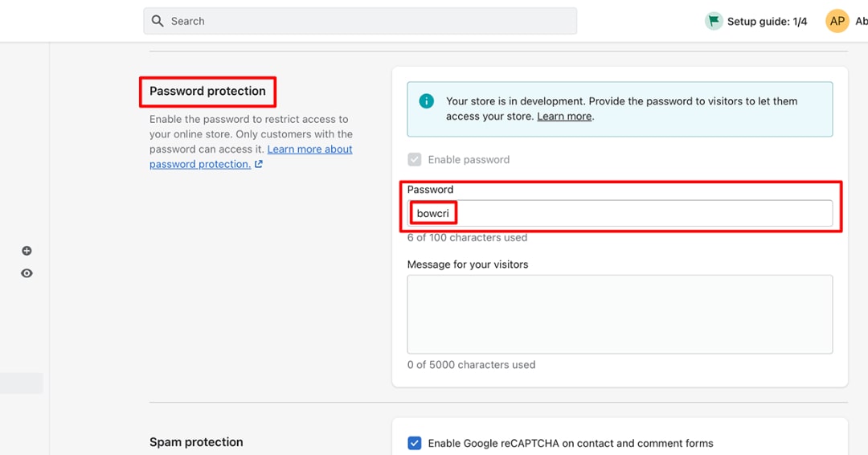Toggle Enable Google reCAPTCHA on contact forms checkbox

point(415,443)
